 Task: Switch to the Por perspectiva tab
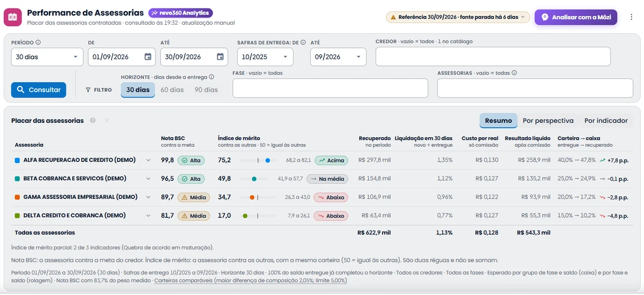click(x=548, y=121)
